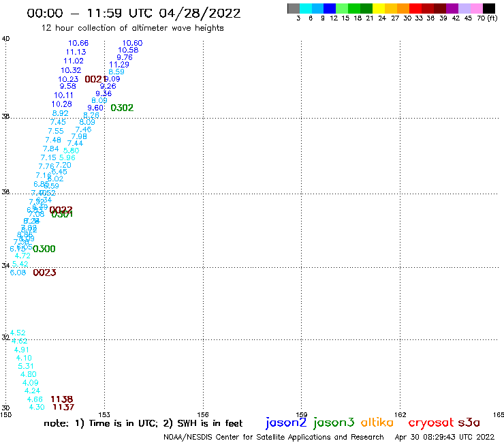Click the timestamp 'Apr 30 08:29:43 UTC 2022'
The height and width of the screenshot is (443, 504).
[445, 438]
